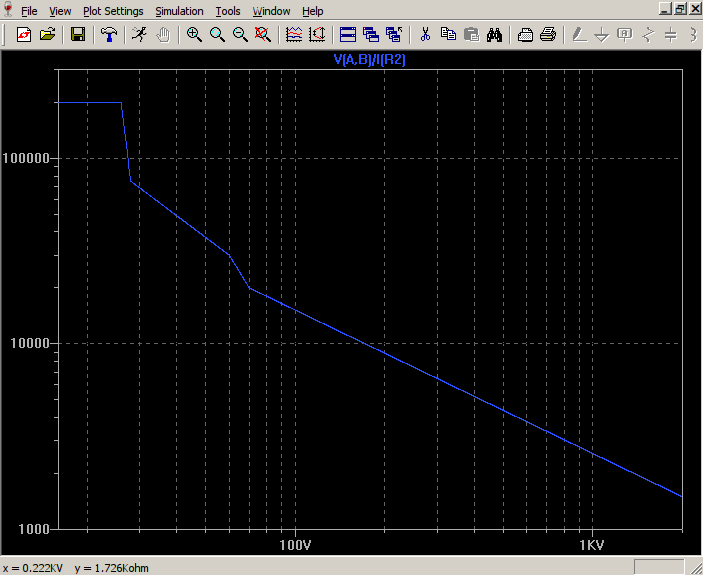The width and height of the screenshot is (703, 575).
Task: Click the Paste clipboard icon
Action: point(472,35)
